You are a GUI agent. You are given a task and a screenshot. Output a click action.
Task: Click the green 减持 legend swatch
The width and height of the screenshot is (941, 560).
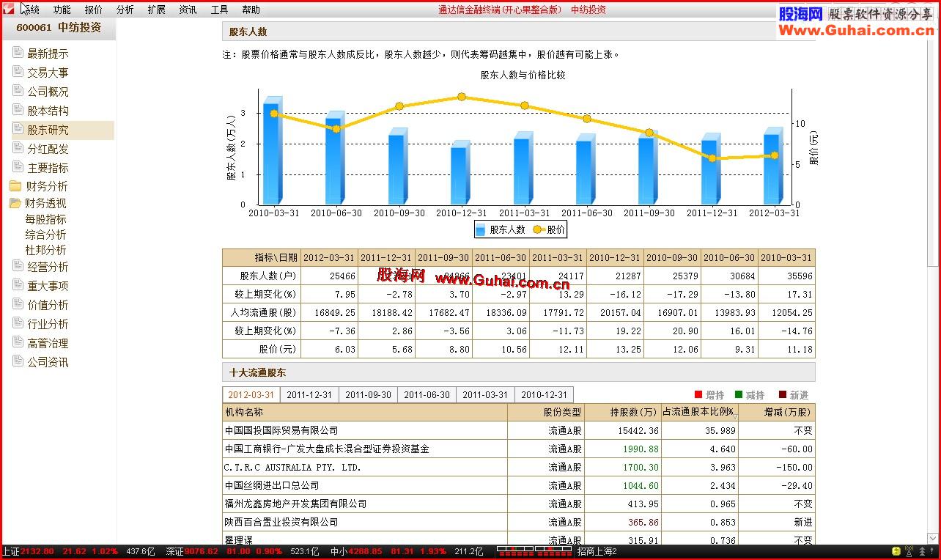739,394
